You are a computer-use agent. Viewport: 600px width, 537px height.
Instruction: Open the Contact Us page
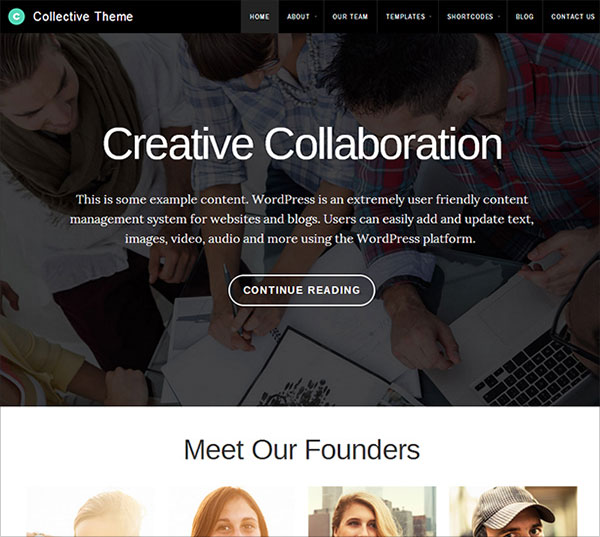coord(572,16)
